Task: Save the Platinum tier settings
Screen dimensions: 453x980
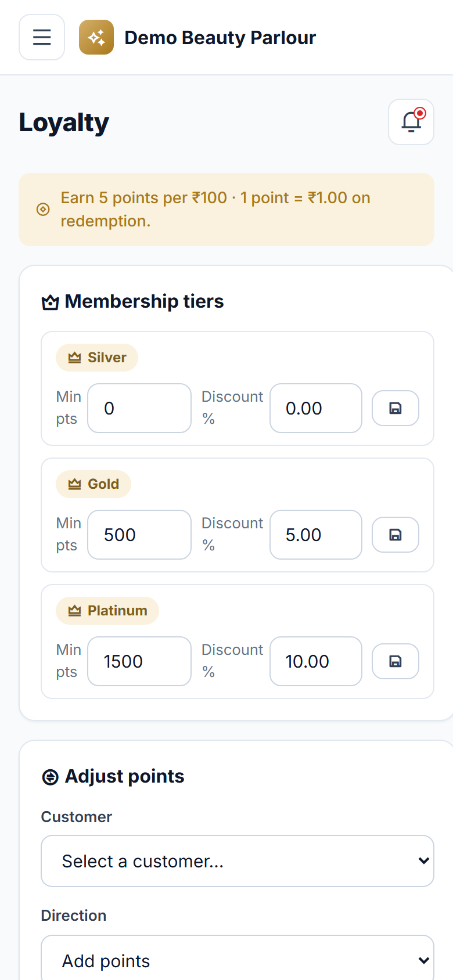Action: [x=396, y=661]
